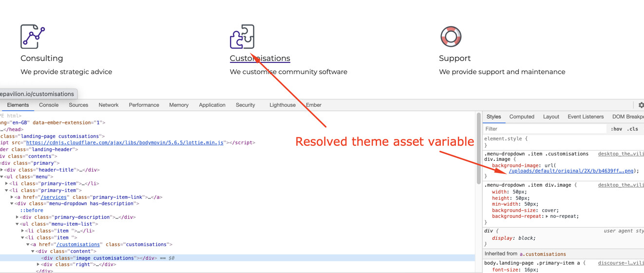Select the Styles pane tab
Screen dimensions: 644x273
[x=493, y=117]
